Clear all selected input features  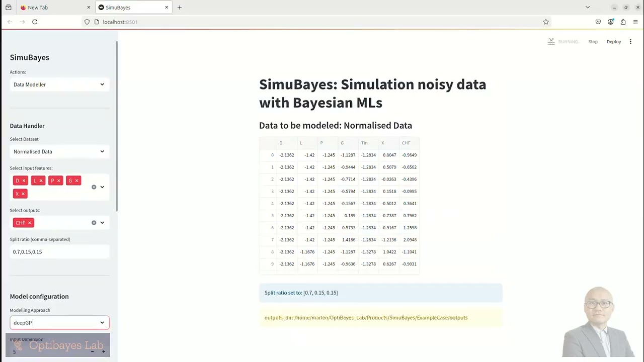94,187
